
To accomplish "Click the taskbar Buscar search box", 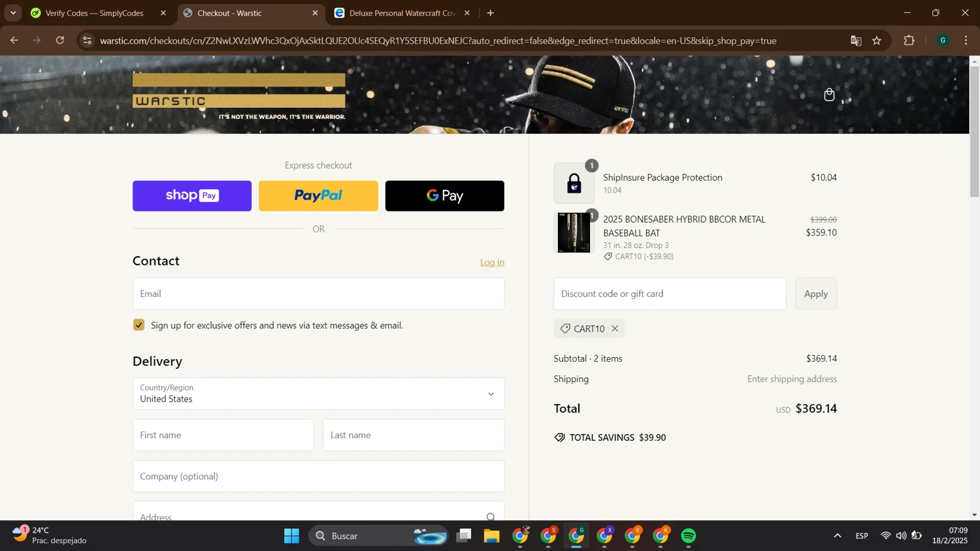I will pos(378,536).
